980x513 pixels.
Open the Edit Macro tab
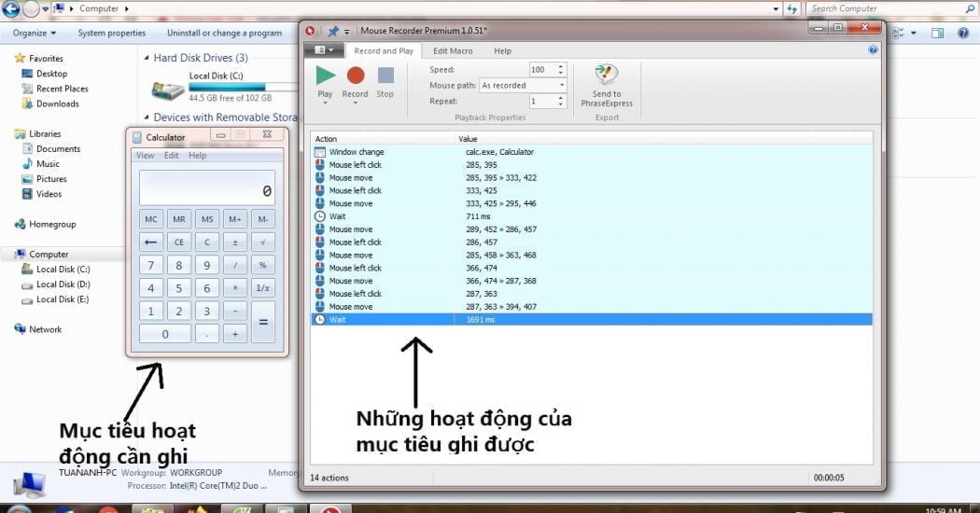pyautogui.click(x=453, y=51)
